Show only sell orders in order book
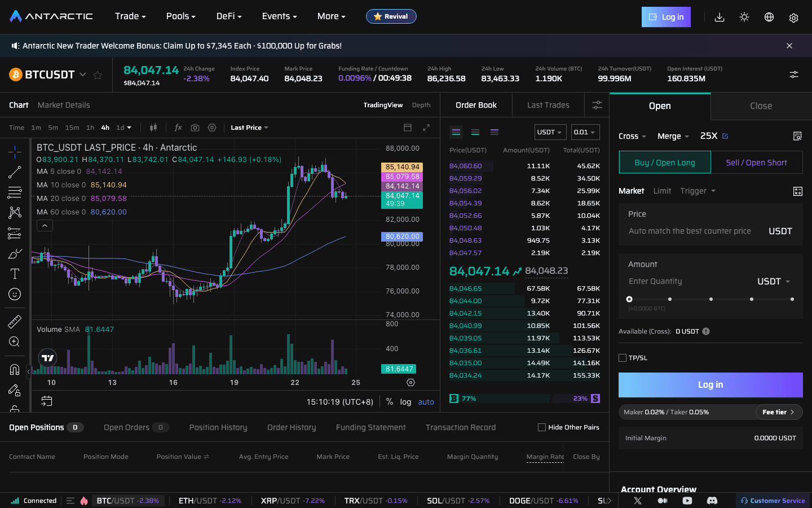This screenshot has height=508, width=812. coord(495,132)
